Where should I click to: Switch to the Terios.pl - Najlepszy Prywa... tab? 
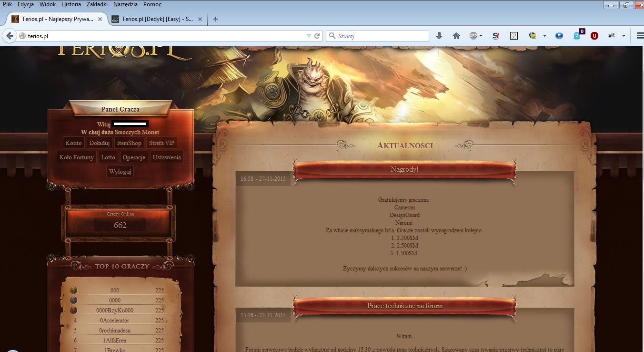point(56,19)
